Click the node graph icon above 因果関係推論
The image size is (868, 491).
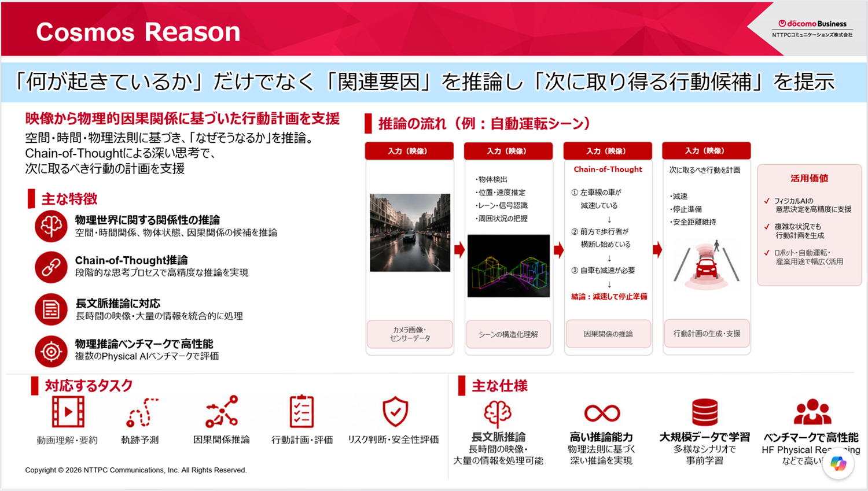click(222, 412)
